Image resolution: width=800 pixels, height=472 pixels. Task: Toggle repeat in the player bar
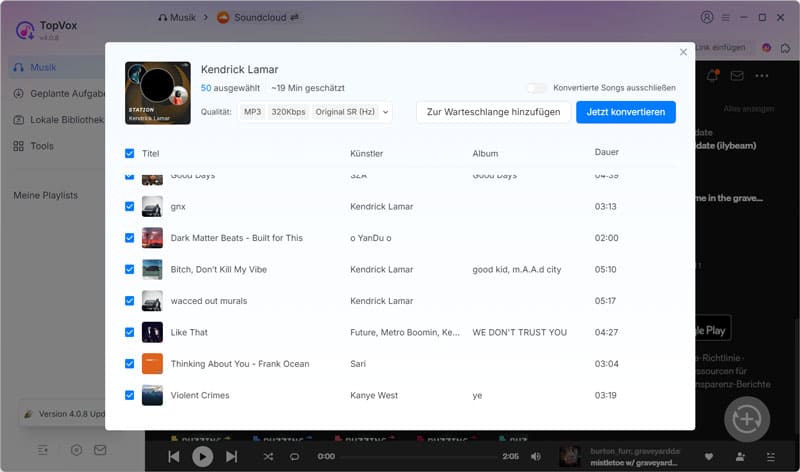point(294,457)
